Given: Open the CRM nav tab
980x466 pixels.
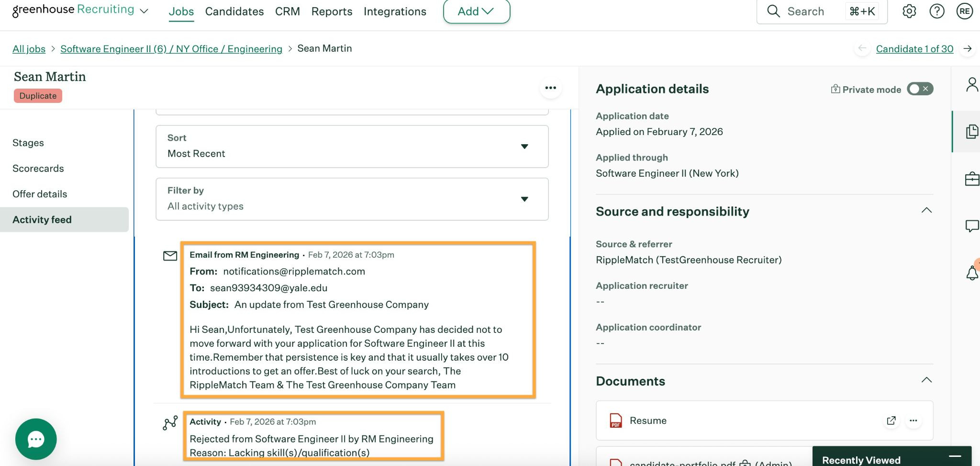Looking at the screenshot, I should pyautogui.click(x=288, y=11).
